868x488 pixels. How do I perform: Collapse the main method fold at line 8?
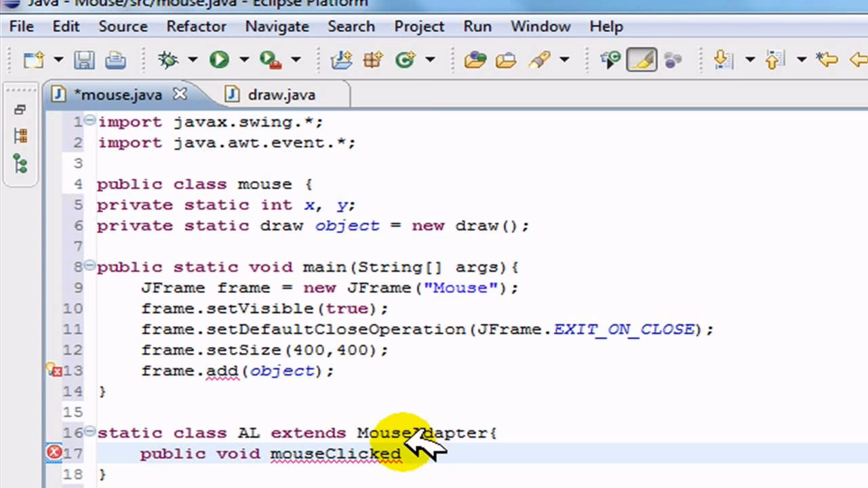point(90,266)
